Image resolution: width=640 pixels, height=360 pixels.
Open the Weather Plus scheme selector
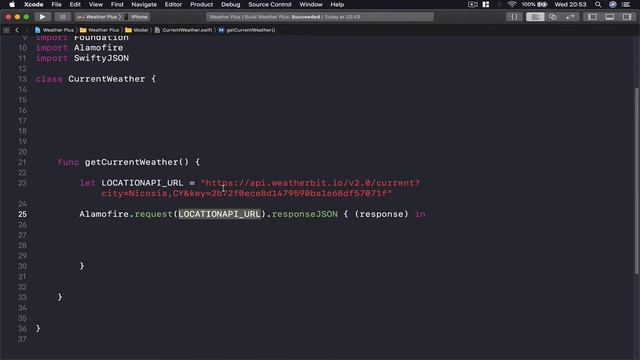[x=98, y=17]
